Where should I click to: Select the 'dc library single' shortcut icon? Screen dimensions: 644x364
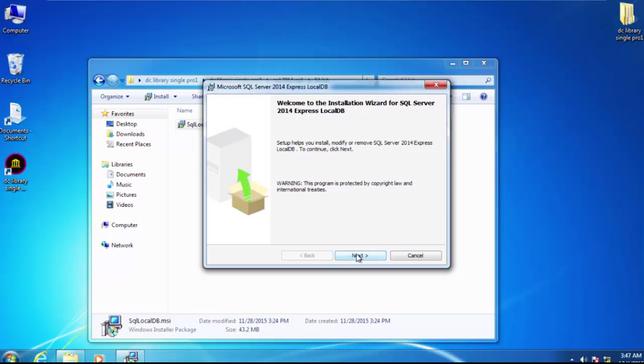(16, 173)
